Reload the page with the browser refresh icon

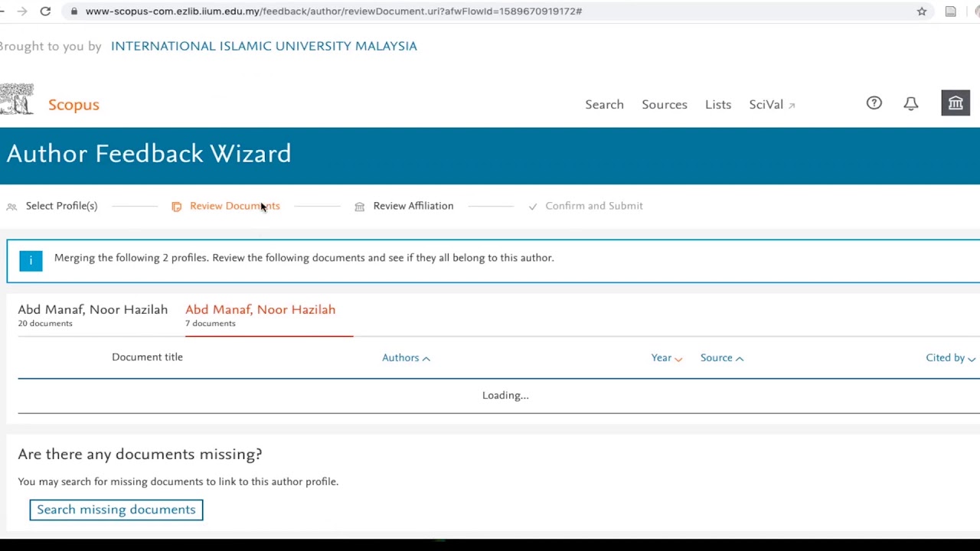(x=45, y=11)
